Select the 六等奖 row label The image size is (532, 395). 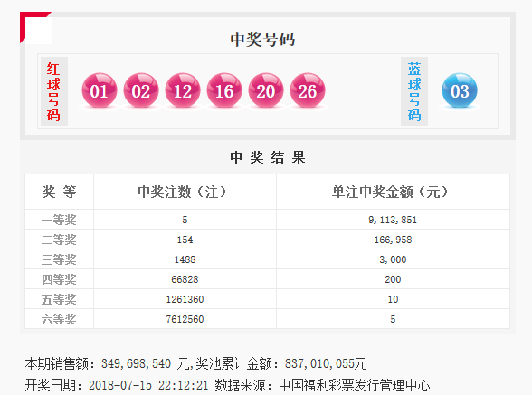tap(59, 319)
